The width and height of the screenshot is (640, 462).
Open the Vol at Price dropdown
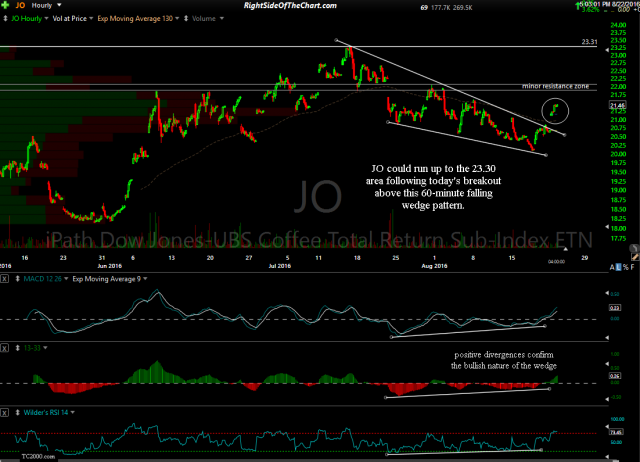tap(91, 18)
